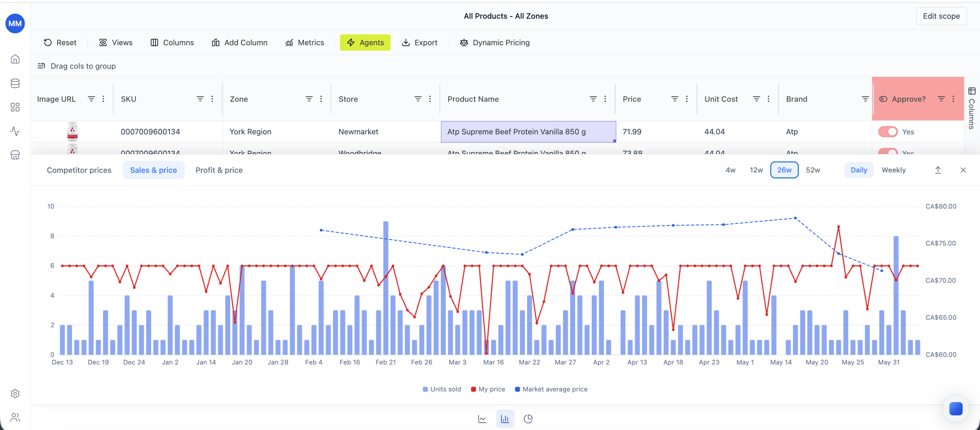The width and height of the screenshot is (980, 430).
Task: Open the store icon in sidebar
Action: (15, 155)
